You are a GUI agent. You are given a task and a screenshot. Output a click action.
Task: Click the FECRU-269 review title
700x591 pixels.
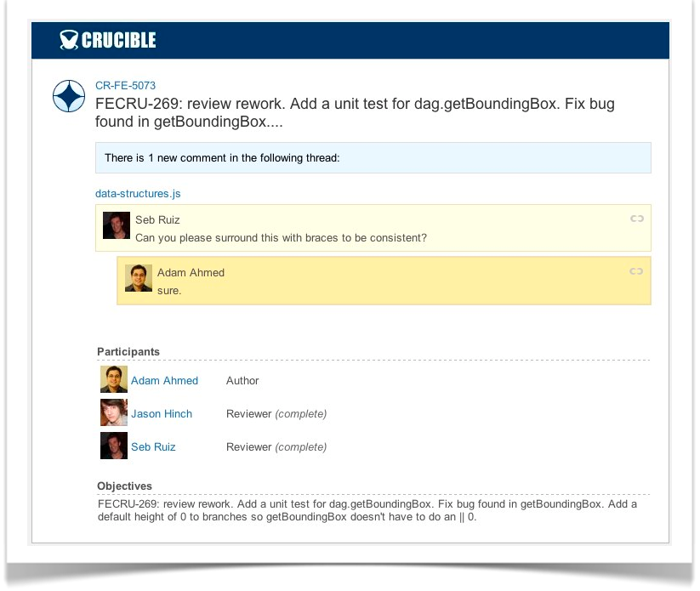pos(355,113)
